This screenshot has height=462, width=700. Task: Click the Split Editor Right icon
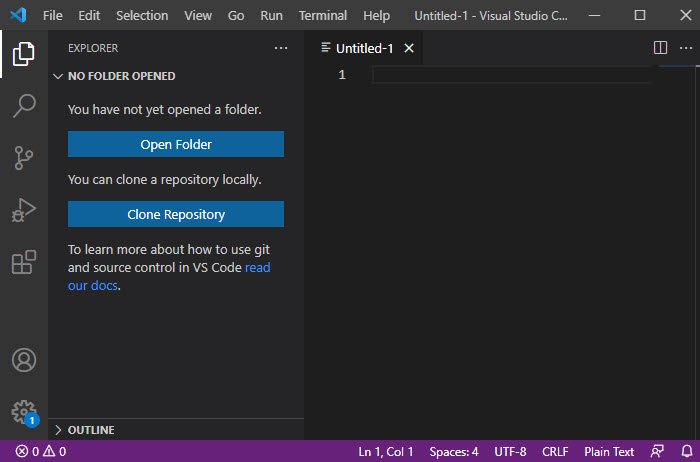coord(660,47)
